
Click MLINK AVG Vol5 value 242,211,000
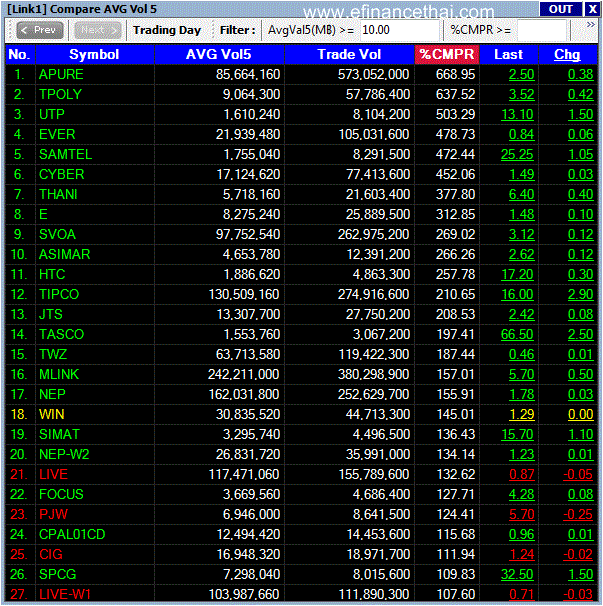tap(244, 374)
